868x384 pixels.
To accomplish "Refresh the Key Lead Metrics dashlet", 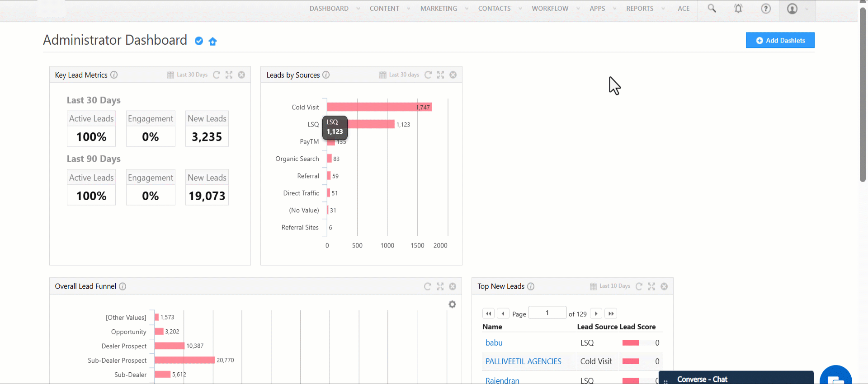I will (x=217, y=75).
